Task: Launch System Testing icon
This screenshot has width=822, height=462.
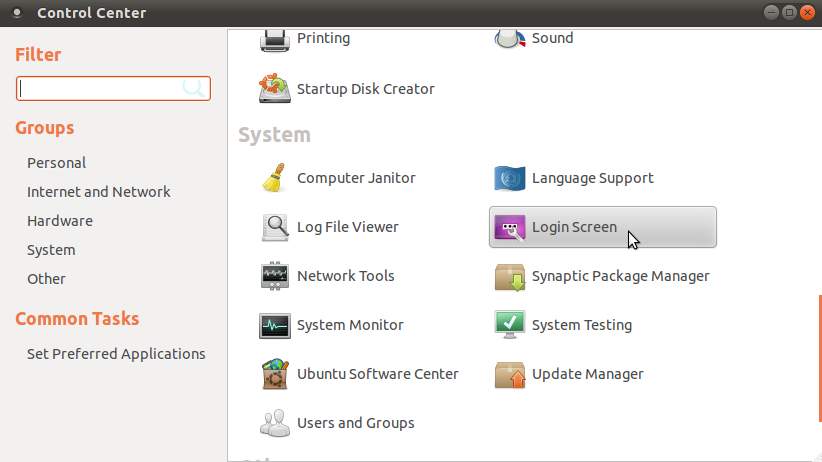Action: coord(509,325)
